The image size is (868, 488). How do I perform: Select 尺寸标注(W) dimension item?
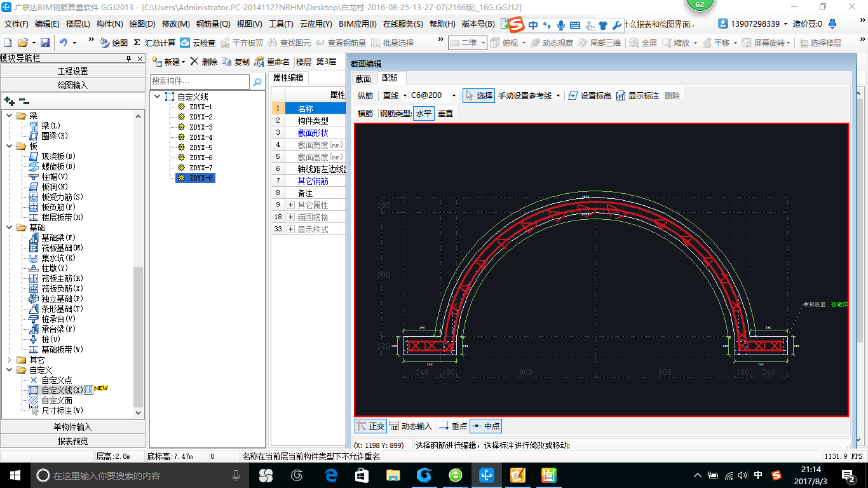point(57,410)
